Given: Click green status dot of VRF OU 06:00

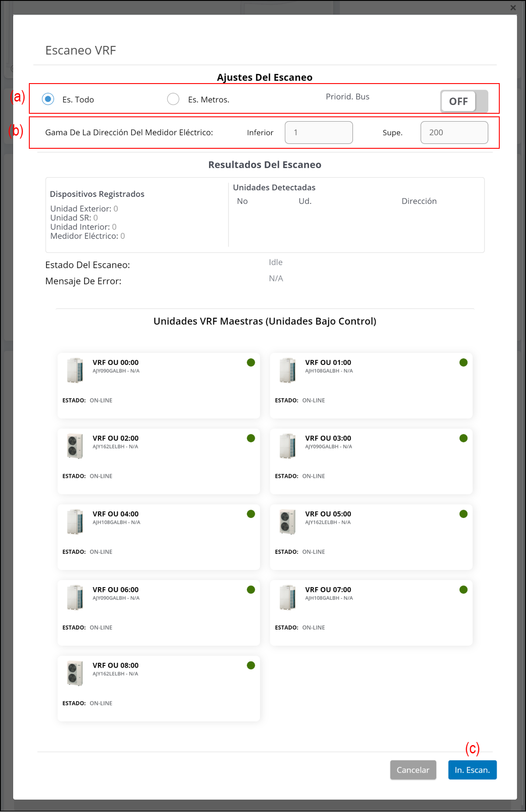Looking at the screenshot, I should tap(251, 590).
